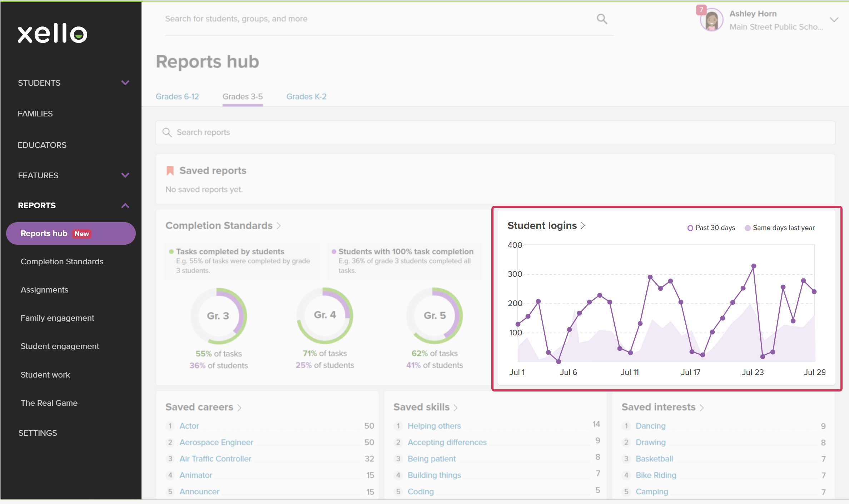This screenshot has width=849, height=504.
Task: Switch to the Grades 6-12 tab
Action: [x=177, y=96]
